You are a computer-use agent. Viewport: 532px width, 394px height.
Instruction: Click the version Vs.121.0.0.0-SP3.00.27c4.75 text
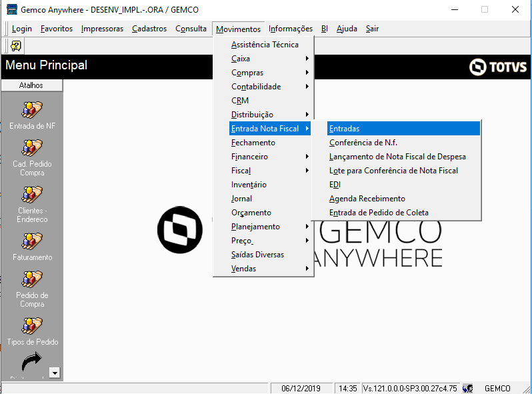coord(410,388)
